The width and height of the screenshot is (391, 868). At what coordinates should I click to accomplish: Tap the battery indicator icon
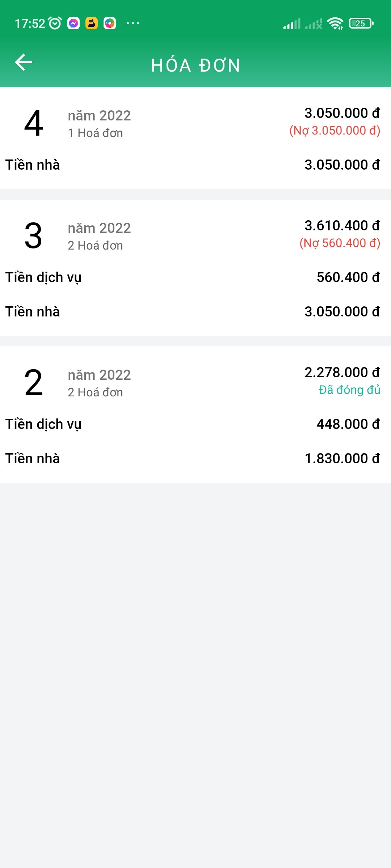click(x=361, y=24)
